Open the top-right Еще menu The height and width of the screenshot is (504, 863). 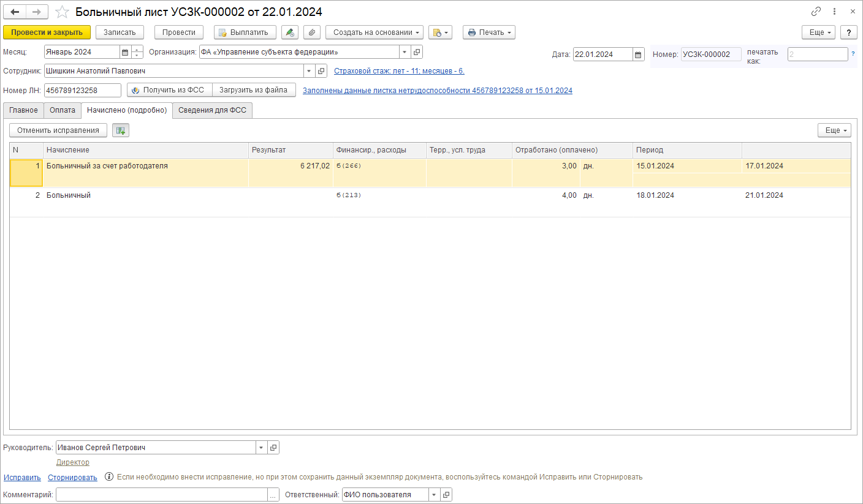click(819, 32)
